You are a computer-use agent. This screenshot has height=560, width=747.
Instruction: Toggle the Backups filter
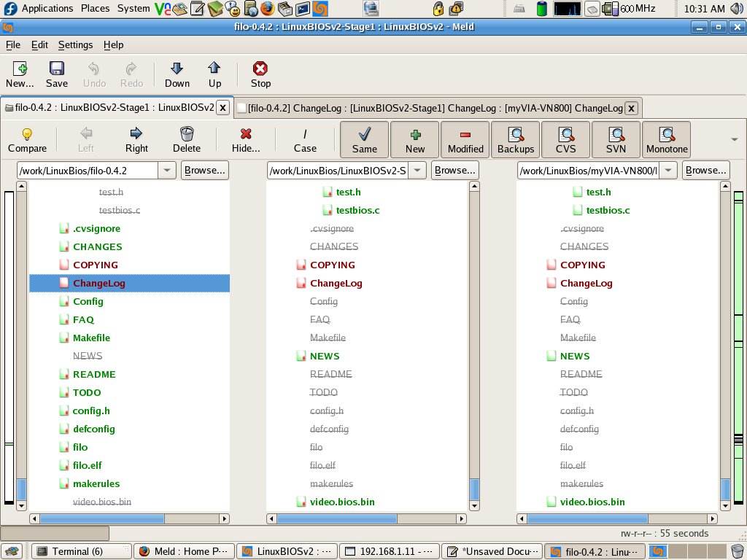point(516,139)
